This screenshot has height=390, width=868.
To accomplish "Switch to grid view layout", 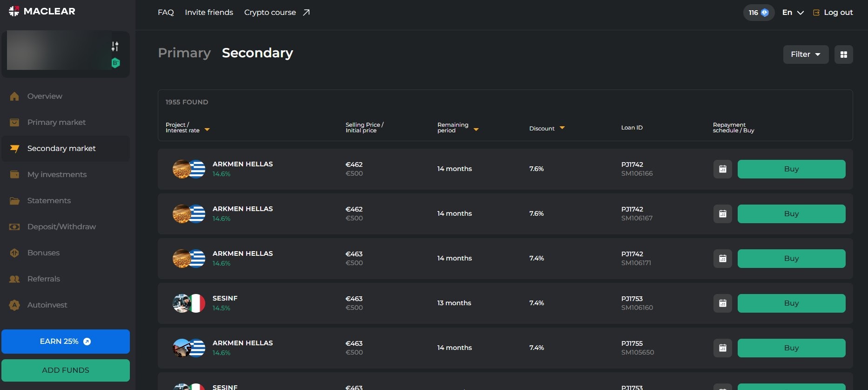I will coord(844,55).
